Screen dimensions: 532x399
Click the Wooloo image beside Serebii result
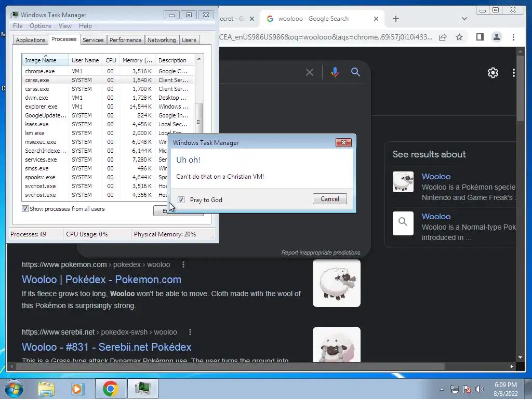point(337,344)
